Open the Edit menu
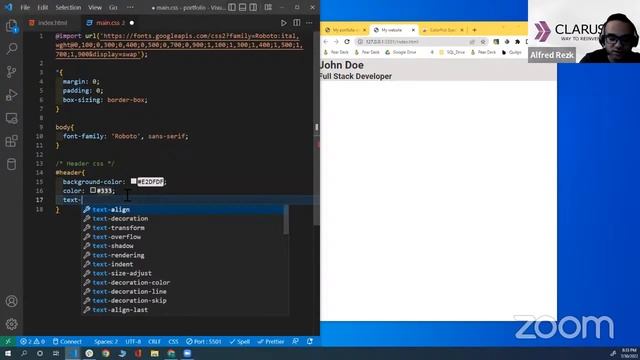Screen dimensions: 640x360 coord(42,7)
